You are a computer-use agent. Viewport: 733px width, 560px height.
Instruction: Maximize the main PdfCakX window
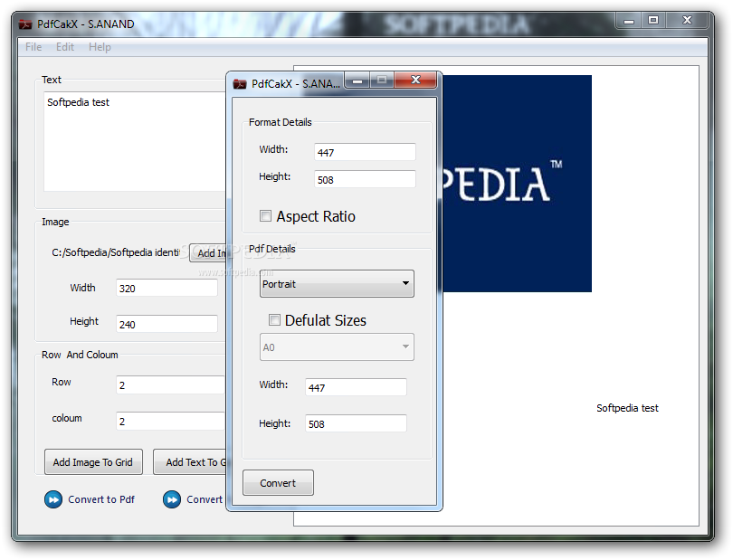[x=653, y=20]
